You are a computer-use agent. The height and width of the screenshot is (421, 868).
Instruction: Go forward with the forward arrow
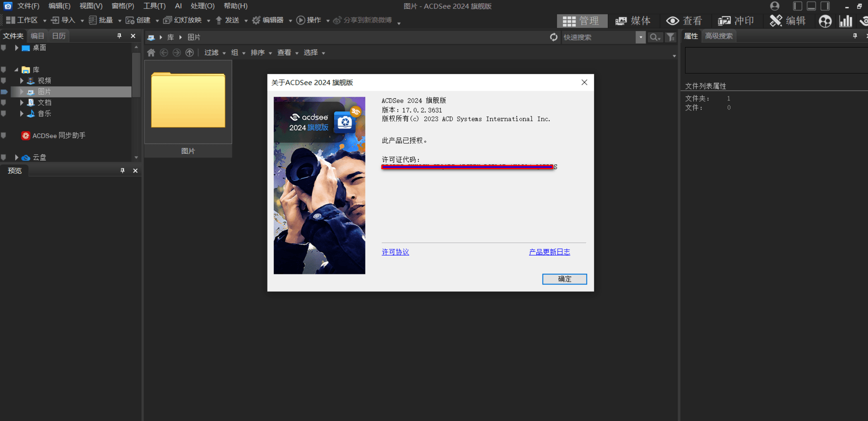(x=177, y=52)
